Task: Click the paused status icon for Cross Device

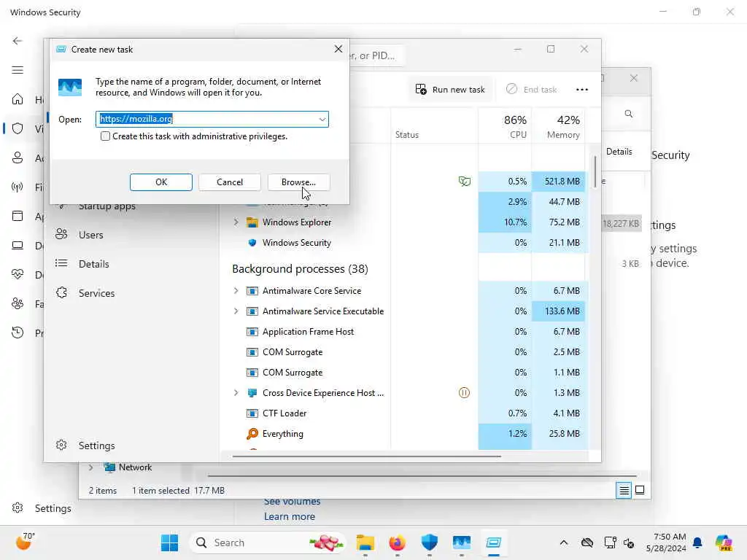Action: pos(464,393)
